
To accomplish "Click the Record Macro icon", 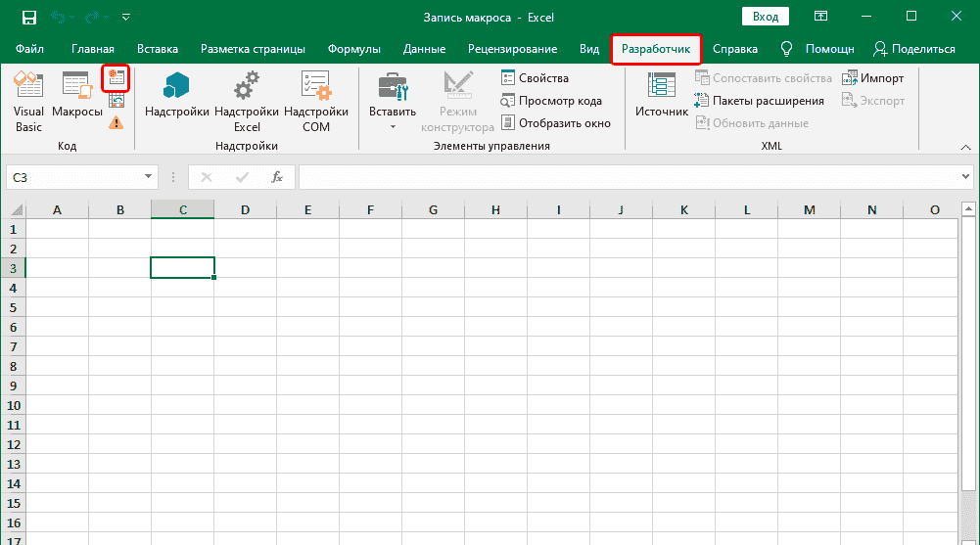I will click(117, 78).
